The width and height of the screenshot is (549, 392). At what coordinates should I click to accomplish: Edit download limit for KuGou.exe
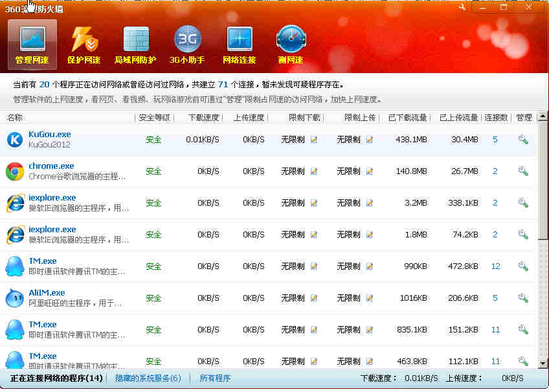coord(314,140)
